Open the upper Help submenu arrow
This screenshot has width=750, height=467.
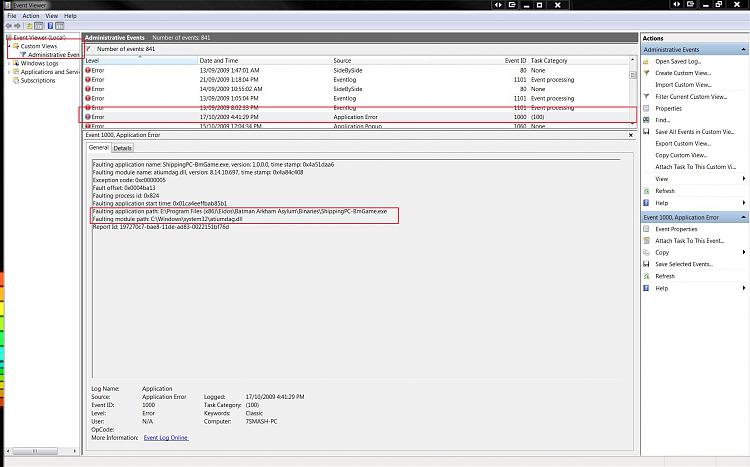(744, 203)
